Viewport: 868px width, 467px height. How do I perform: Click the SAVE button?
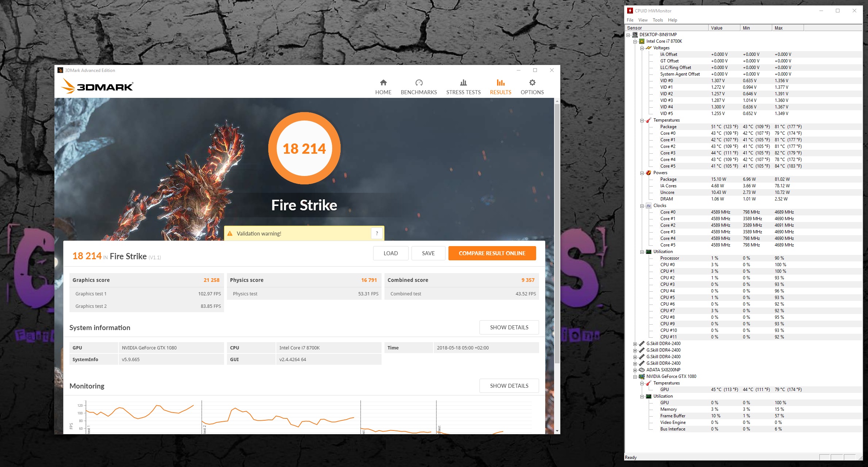pos(428,253)
